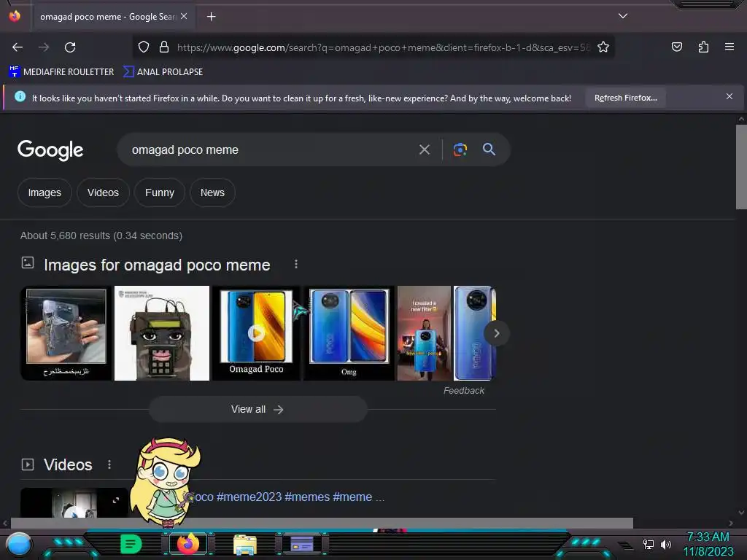Open the purple window app in taskbar
The width and height of the screenshot is (747, 560).
coord(301,544)
